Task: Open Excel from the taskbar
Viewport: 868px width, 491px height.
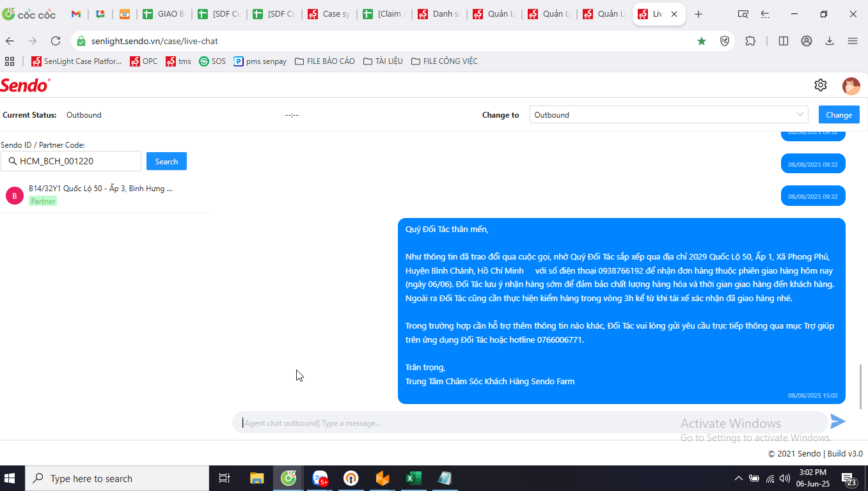Action: [x=413, y=478]
